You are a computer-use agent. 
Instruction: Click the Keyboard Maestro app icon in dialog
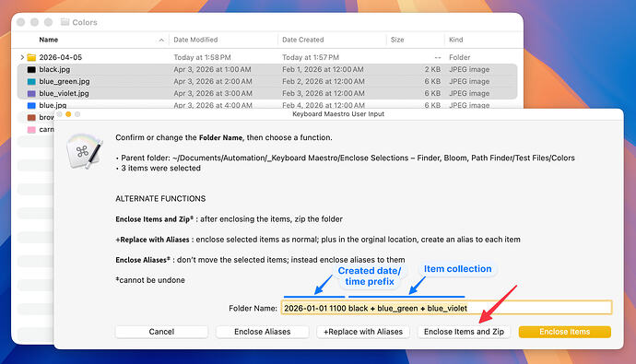click(x=85, y=151)
